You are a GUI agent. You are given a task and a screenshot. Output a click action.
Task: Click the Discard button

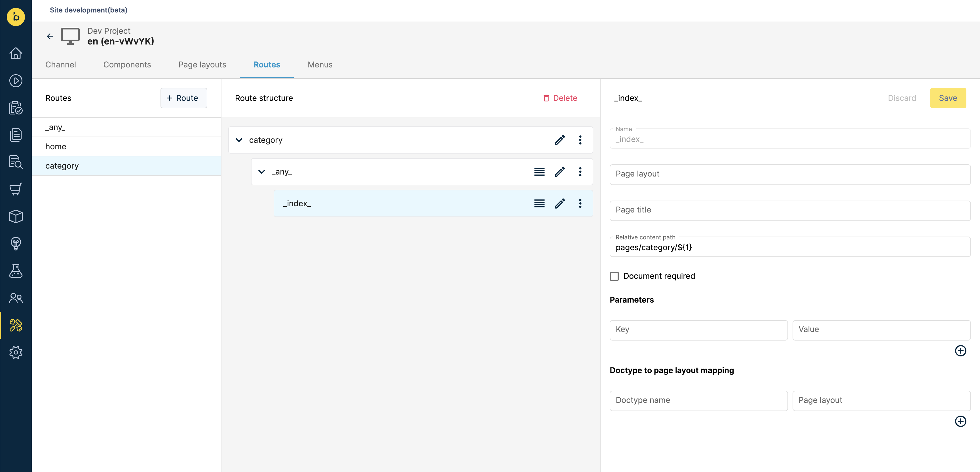click(x=902, y=98)
